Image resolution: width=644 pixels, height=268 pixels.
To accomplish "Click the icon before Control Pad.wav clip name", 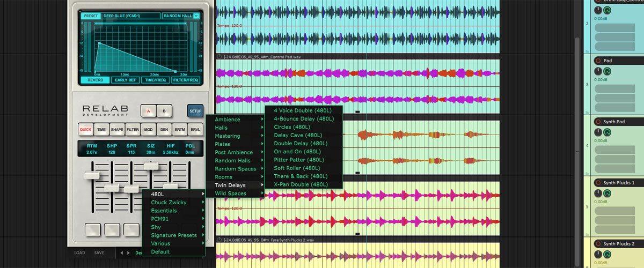I will tap(219, 56).
